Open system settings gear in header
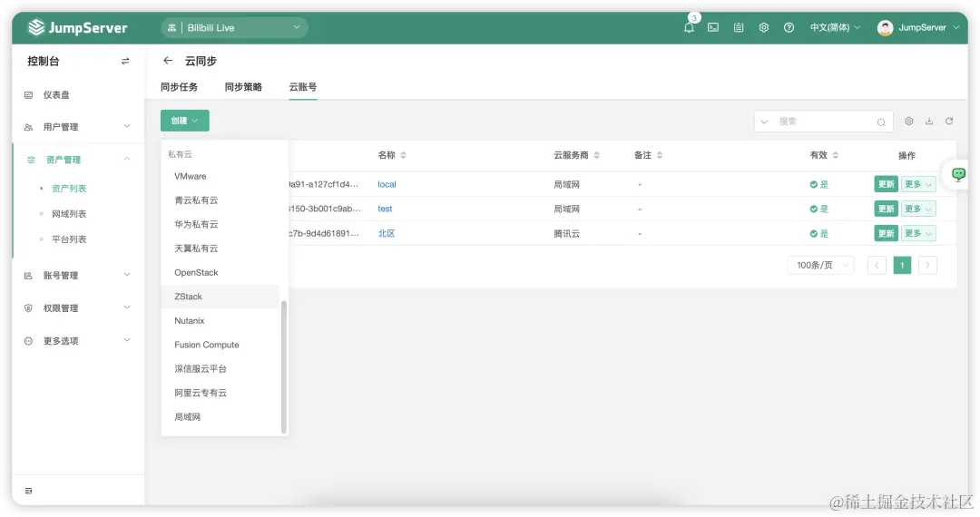The image size is (980, 517). (x=764, y=27)
